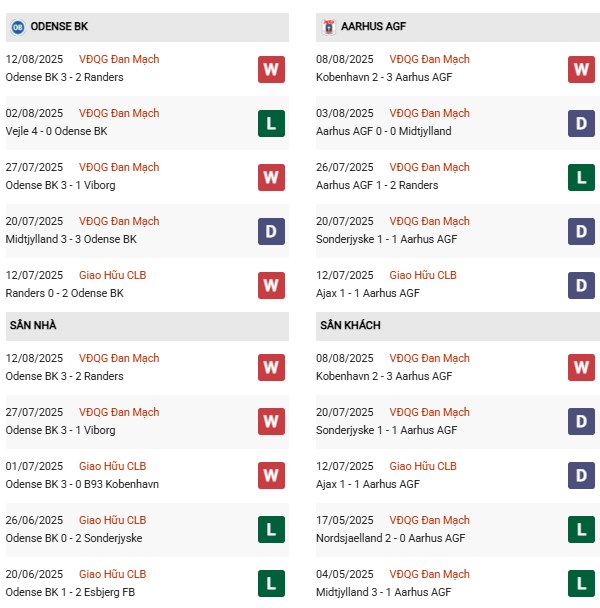Click the D badge for Aarhus AGF 0-0 Midtjylland
600x608 pixels.
581,123
